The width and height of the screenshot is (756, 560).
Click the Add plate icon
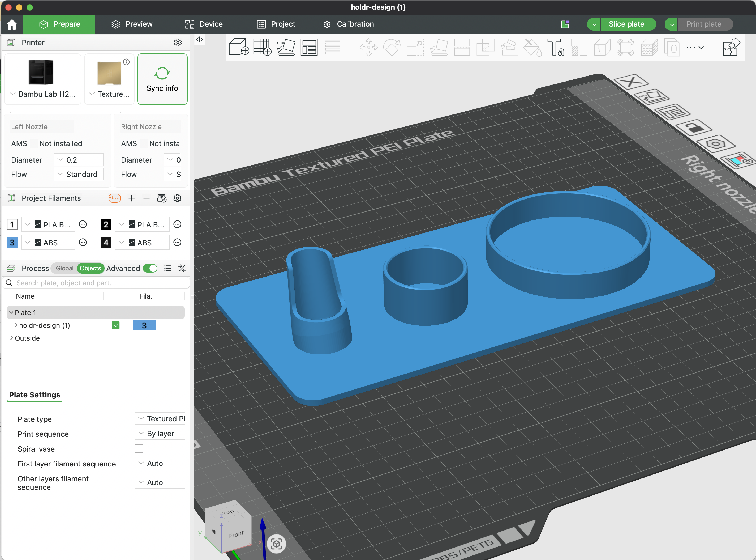tap(263, 48)
